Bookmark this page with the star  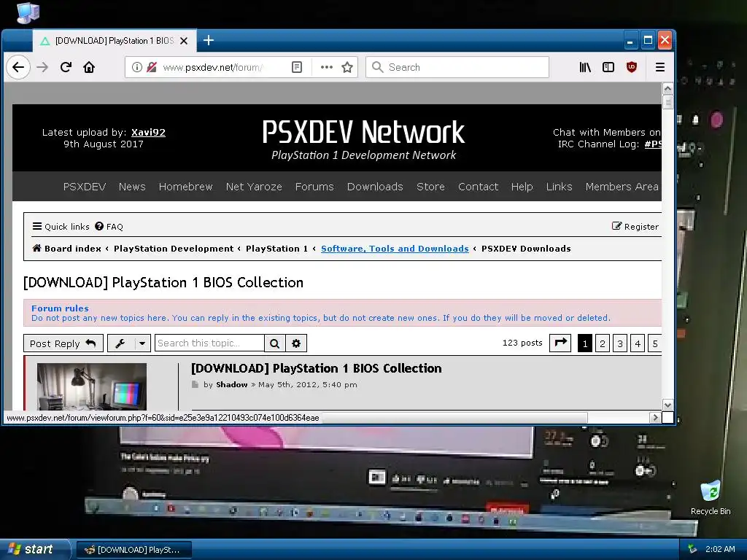[x=347, y=67]
